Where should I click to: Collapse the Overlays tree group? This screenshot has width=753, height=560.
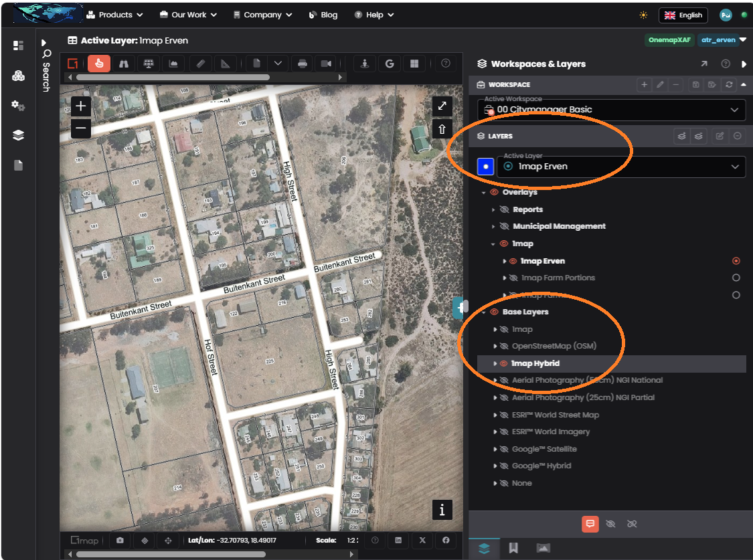tap(483, 193)
